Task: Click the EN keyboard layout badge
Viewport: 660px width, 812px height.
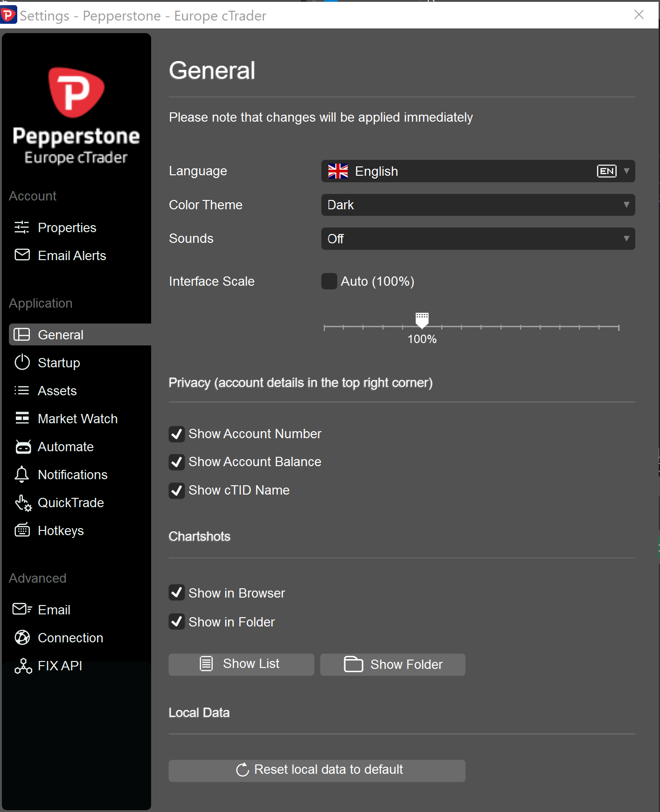Action: click(x=606, y=171)
